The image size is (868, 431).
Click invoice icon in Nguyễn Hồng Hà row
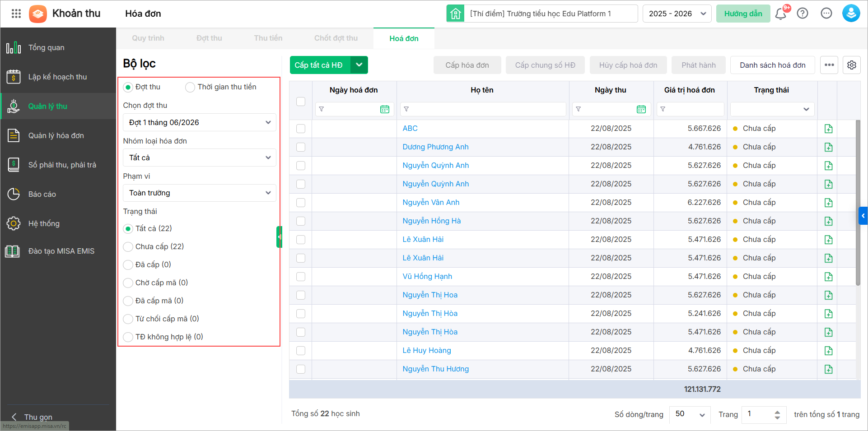tap(829, 221)
